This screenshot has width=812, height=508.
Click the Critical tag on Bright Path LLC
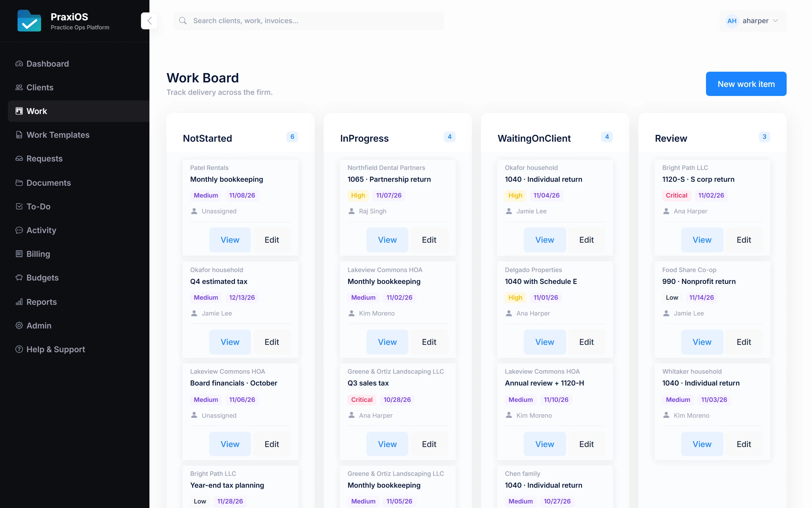point(676,195)
